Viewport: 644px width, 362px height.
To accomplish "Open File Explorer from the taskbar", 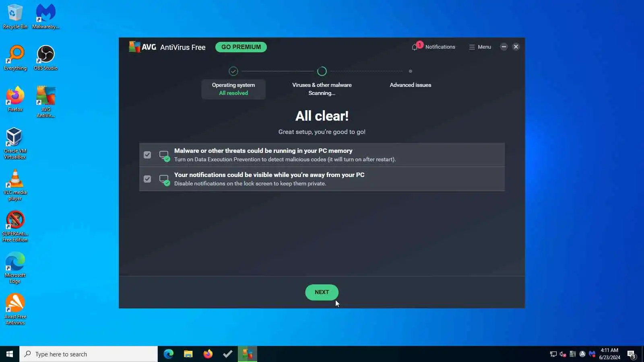I will 188,354.
